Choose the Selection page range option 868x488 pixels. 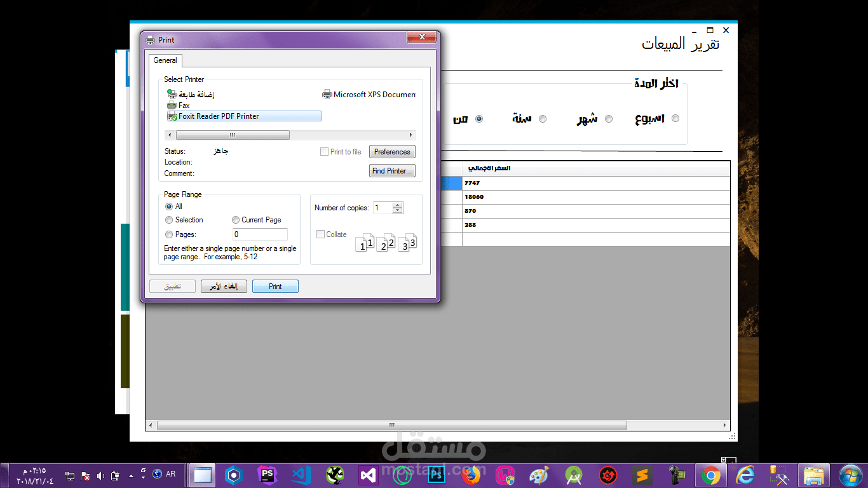pos(169,220)
